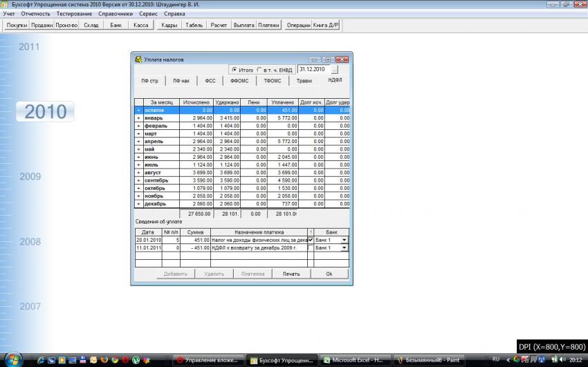
Task: Uncheck the checkbox in the 20.01.2010 payment row
Action: tap(311, 239)
